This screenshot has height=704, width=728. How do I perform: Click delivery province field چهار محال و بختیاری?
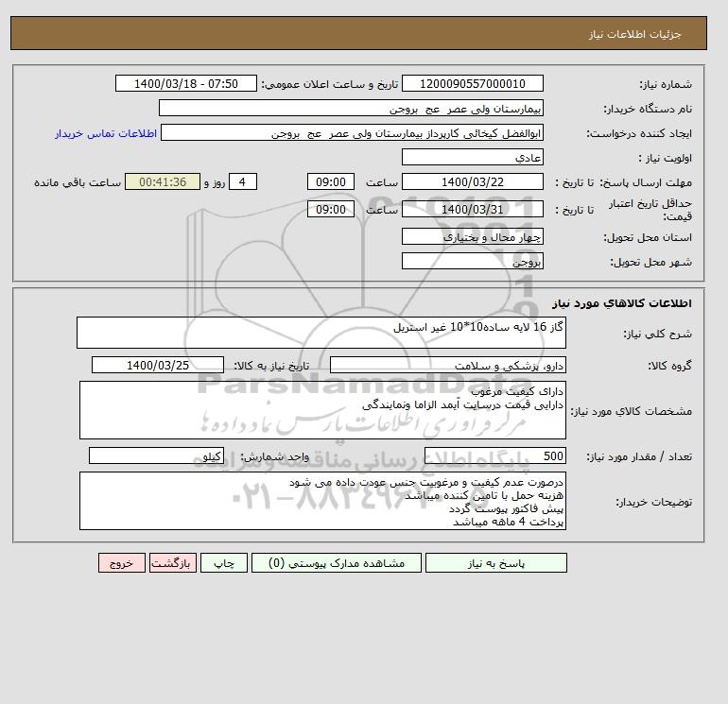(x=472, y=236)
